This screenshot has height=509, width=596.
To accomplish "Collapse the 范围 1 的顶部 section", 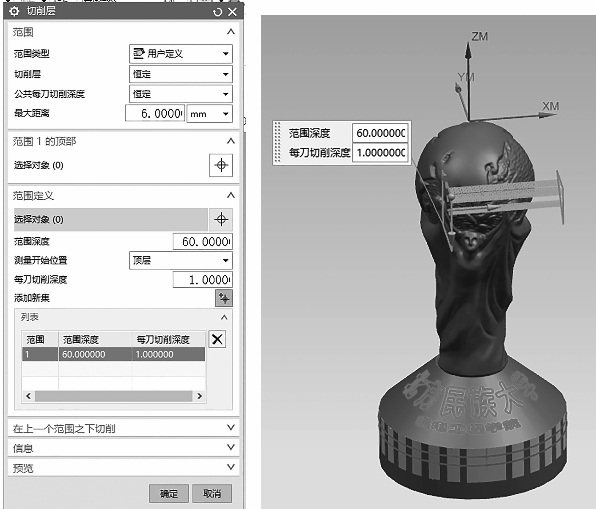I will click(x=231, y=141).
